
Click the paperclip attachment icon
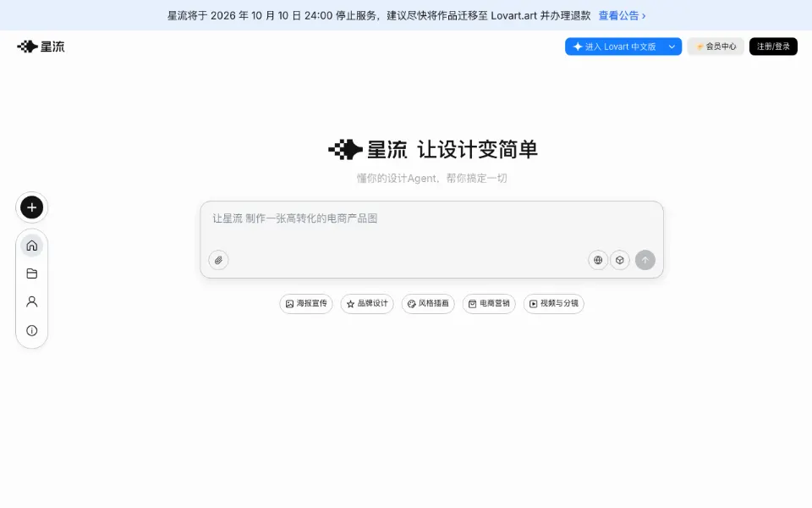(x=218, y=260)
